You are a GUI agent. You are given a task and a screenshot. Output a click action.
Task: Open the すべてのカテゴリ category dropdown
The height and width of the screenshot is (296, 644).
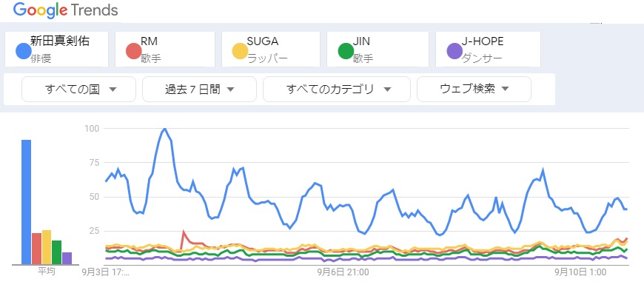pos(336,90)
